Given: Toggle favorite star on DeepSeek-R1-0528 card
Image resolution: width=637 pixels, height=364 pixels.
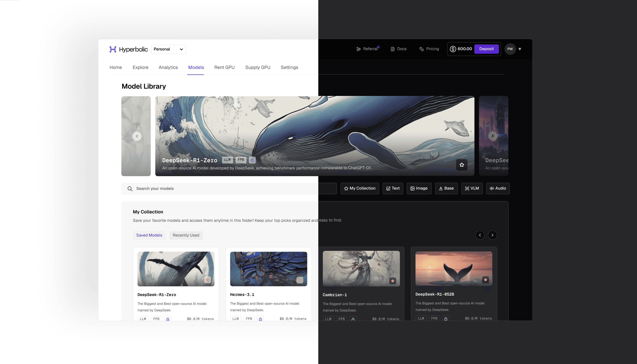Looking at the screenshot, I should [485, 280].
